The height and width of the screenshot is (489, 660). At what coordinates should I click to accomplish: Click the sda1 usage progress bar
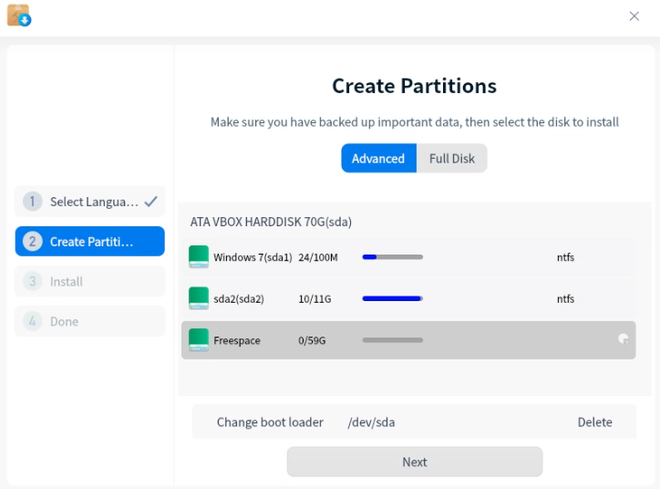tap(392, 257)
